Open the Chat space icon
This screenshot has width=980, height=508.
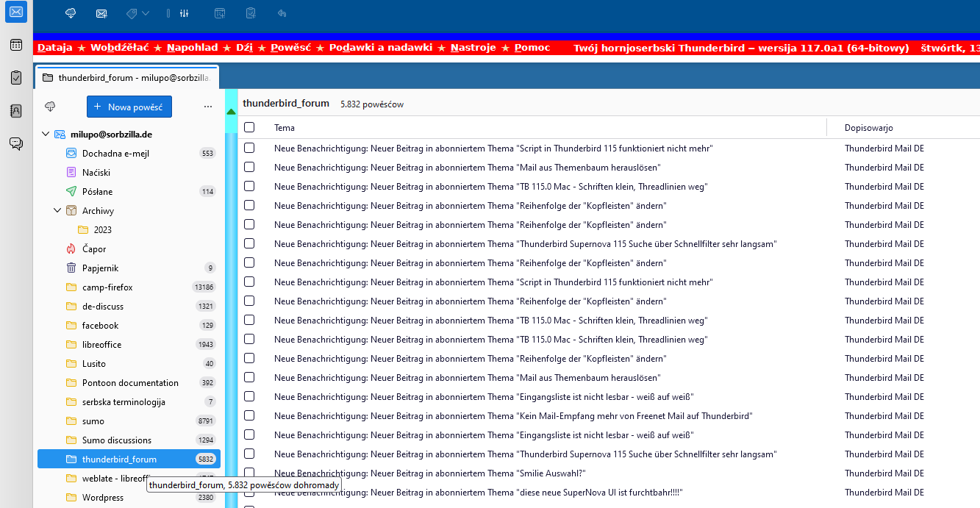coord(16,143)
